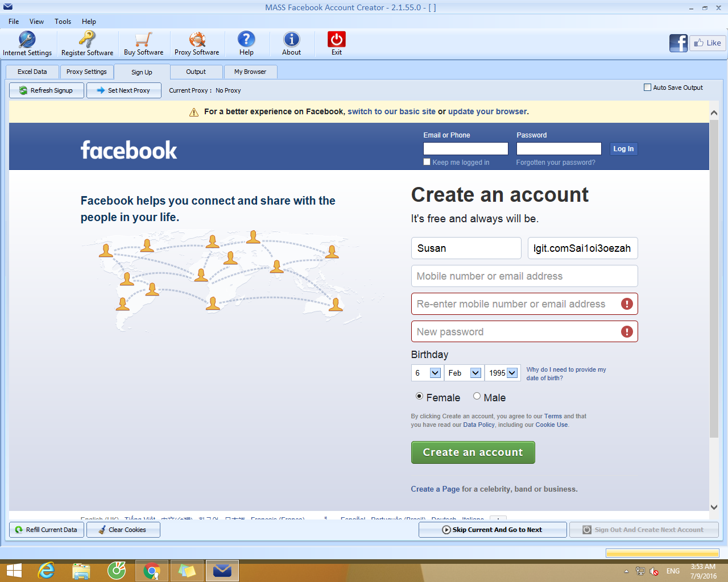Switch to the Proxy Settings tab
Image resolution: width=728 pixels, height=582 pixels.
(x=86, y=72)
